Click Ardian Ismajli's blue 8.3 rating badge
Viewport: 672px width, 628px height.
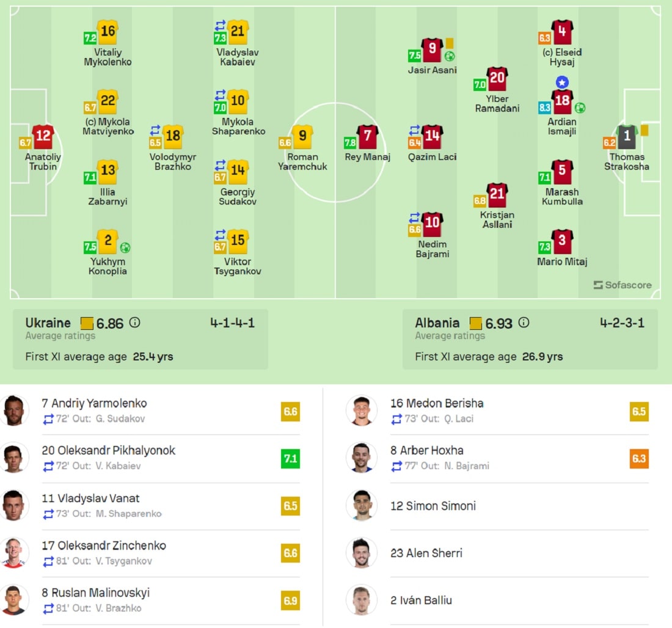click(x=544, y=108)
